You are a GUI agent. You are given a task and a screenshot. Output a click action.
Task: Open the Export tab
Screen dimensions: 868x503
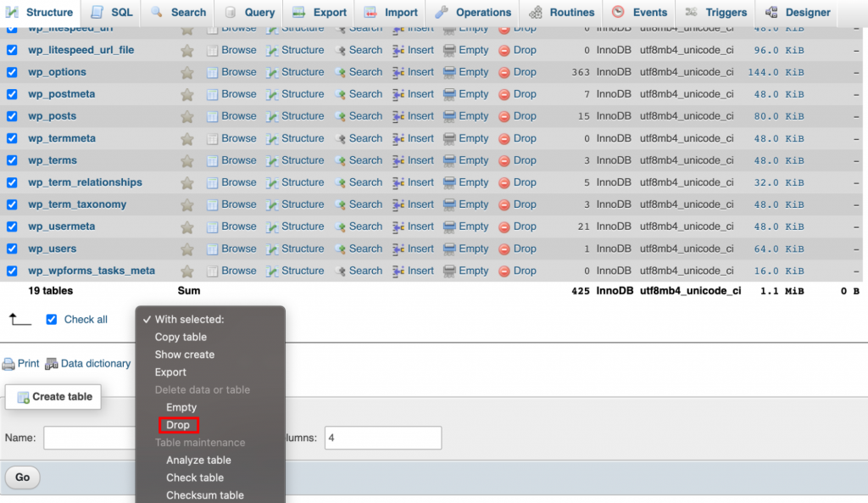pos(320,12)
